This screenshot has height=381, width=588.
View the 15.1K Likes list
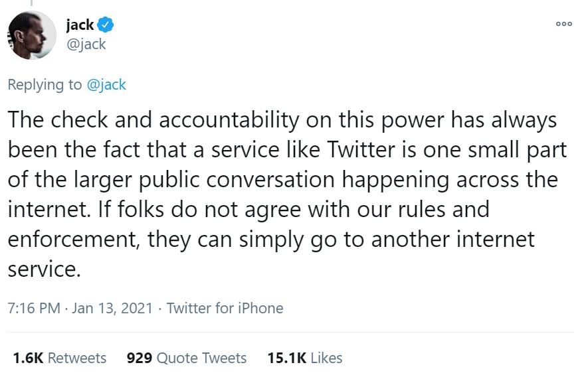click(x=304, y=358)
